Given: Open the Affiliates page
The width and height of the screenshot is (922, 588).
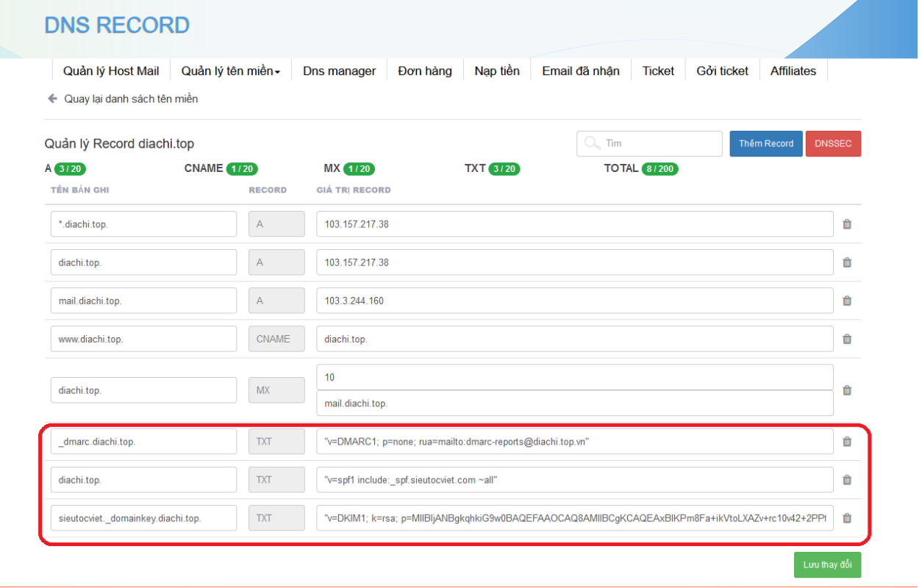Looking at the screenshot, I should coord(793,71).
